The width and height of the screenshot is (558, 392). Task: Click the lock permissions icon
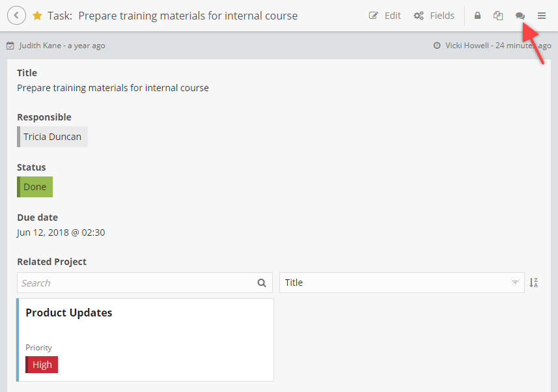[477, 16]
